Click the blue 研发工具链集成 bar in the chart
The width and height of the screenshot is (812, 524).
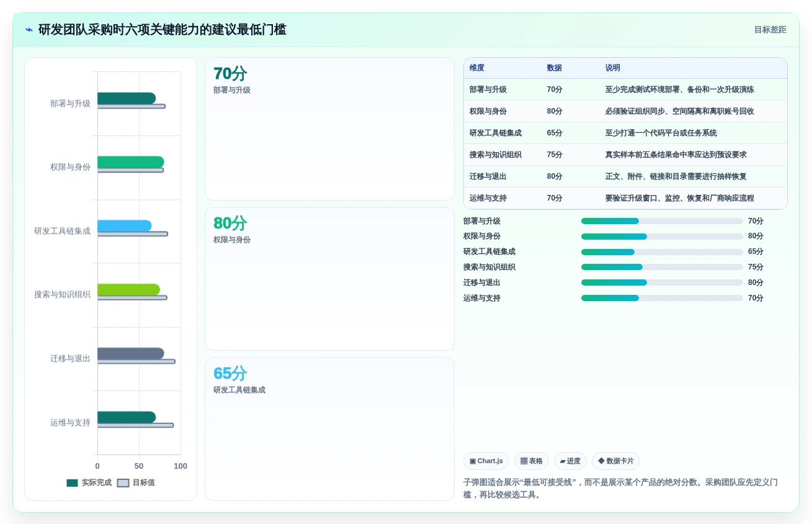click(x=125, y=226)
